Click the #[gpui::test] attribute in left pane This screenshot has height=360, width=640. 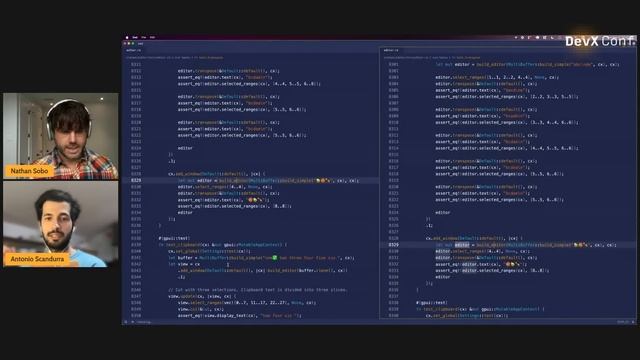pos(174,238)
